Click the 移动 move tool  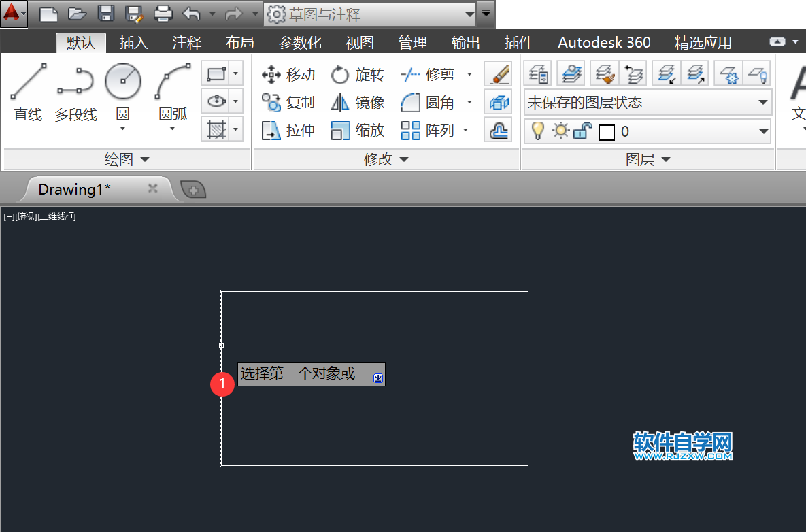click(288, 75)
